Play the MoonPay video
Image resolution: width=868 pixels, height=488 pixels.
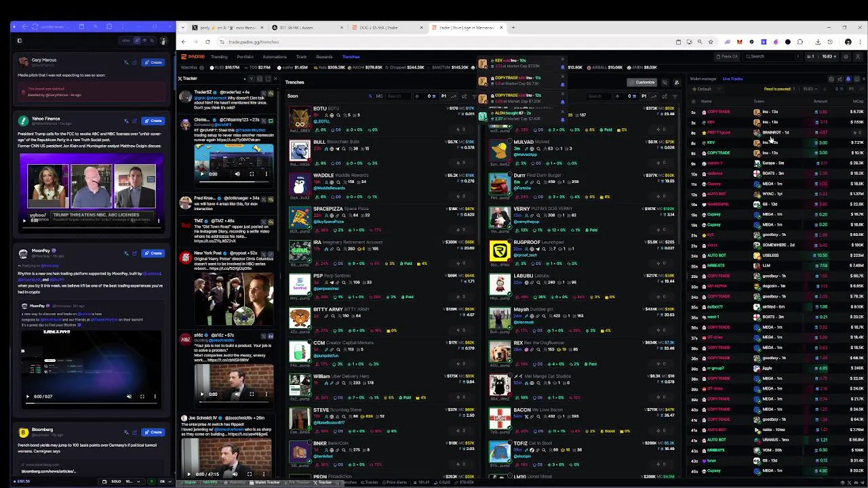coord(28,396)
